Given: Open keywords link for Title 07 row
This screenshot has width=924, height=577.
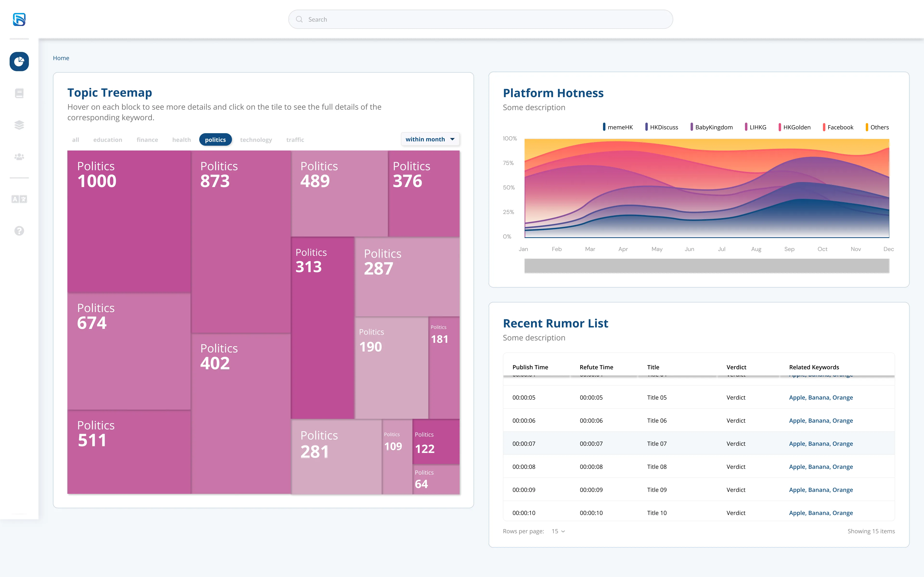Looking at the screenshot, I should coord(821,443).
